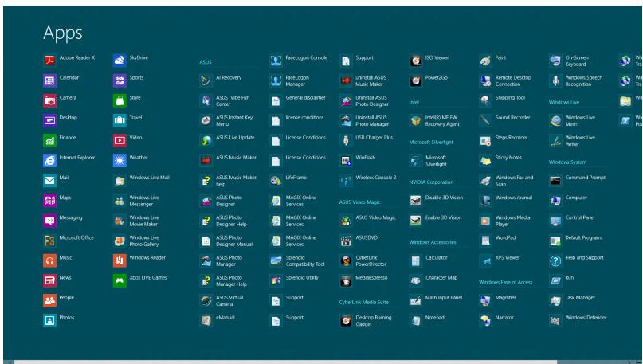Launch Desktop Burning Gadget icon
This screenshot has height=364, width=643.
click(346, 320)
